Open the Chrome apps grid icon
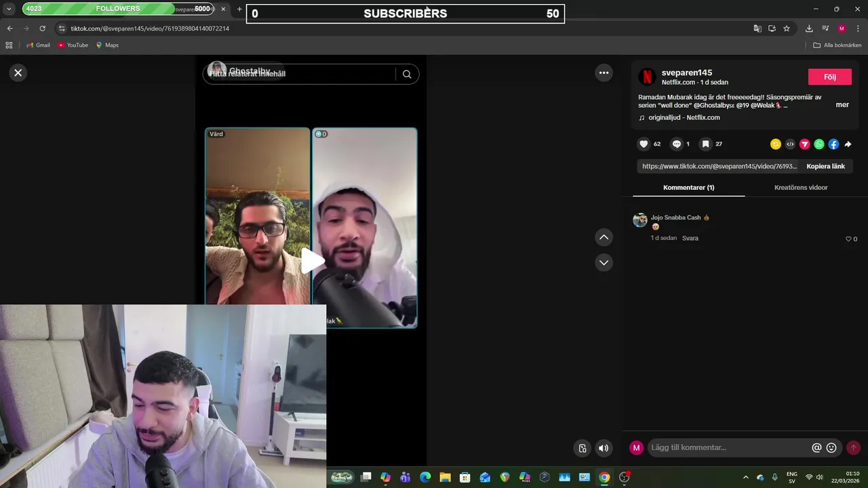868x488 pixels. tap(9, 45)
